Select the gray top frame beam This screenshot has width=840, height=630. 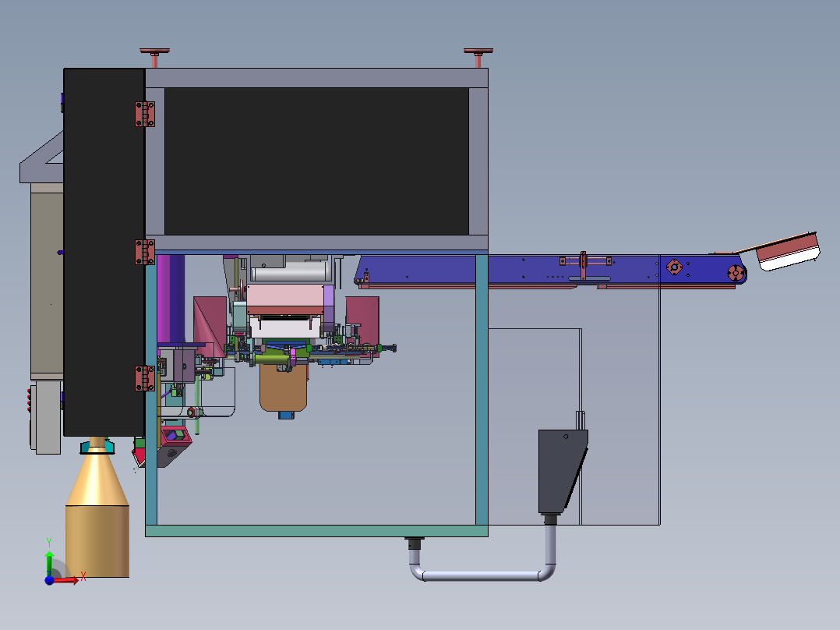[x=316, y=78]
